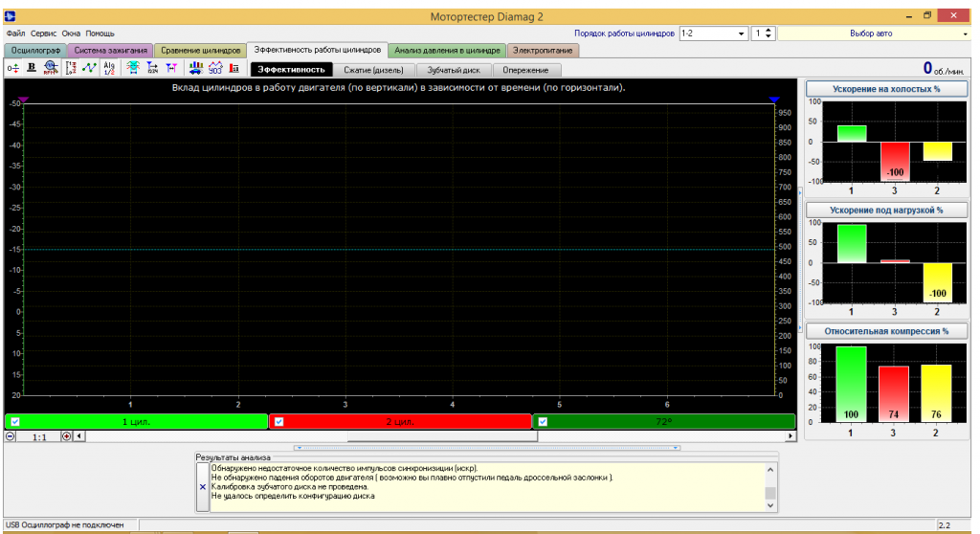Increase the cylinder number spinner value
Screen dimensions: 980x534
tap(768, 30)
